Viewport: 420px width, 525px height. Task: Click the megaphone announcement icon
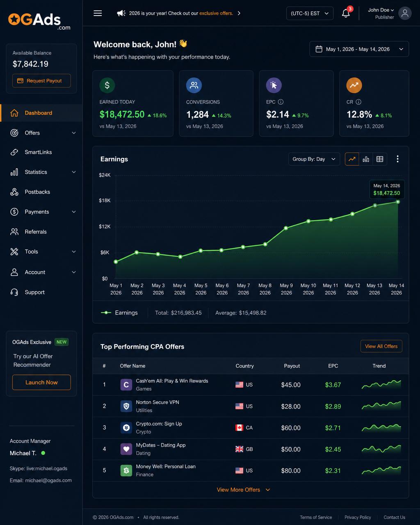tap(121, 13)
